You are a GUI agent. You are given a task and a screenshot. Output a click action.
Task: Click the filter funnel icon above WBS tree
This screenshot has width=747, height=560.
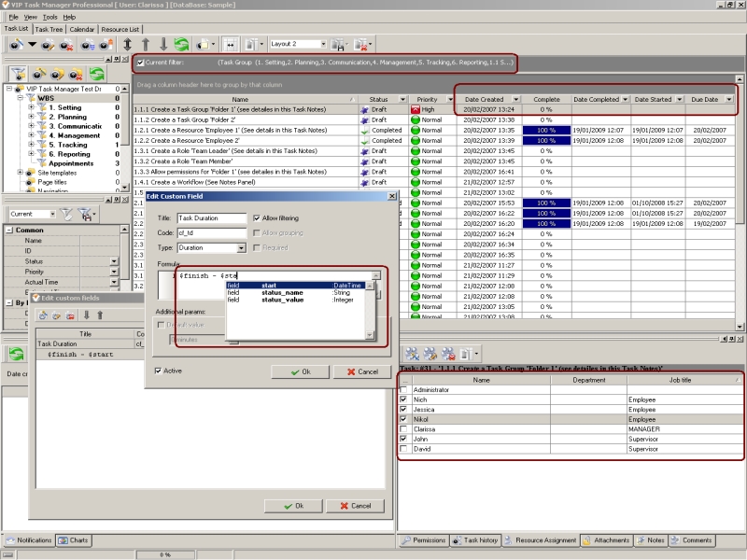tap(18, 74)
